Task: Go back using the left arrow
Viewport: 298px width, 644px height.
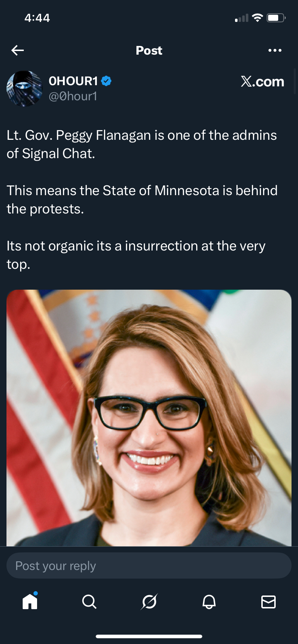Action: point(18,50)
